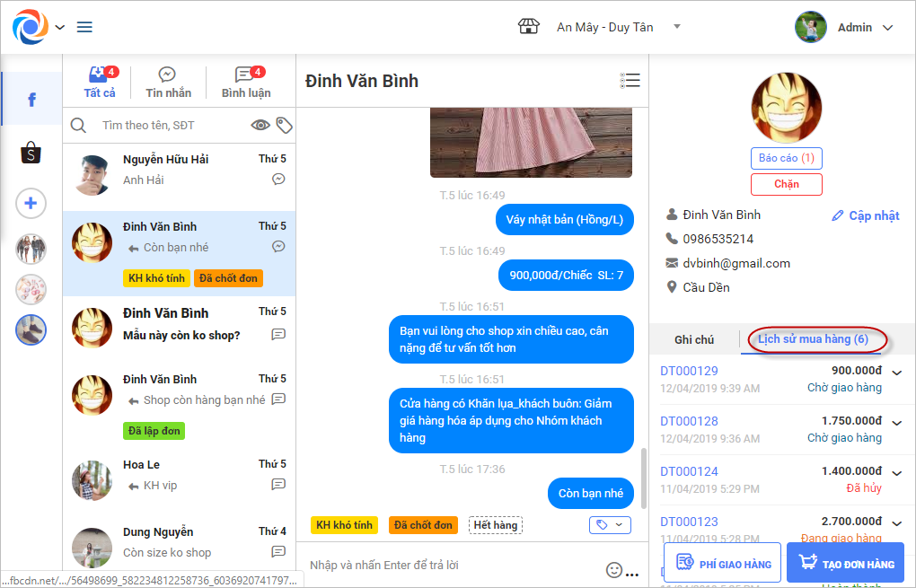This screenshot has height=588, width=916.
Task: Open order link DT000128
Action: (689, 421)
